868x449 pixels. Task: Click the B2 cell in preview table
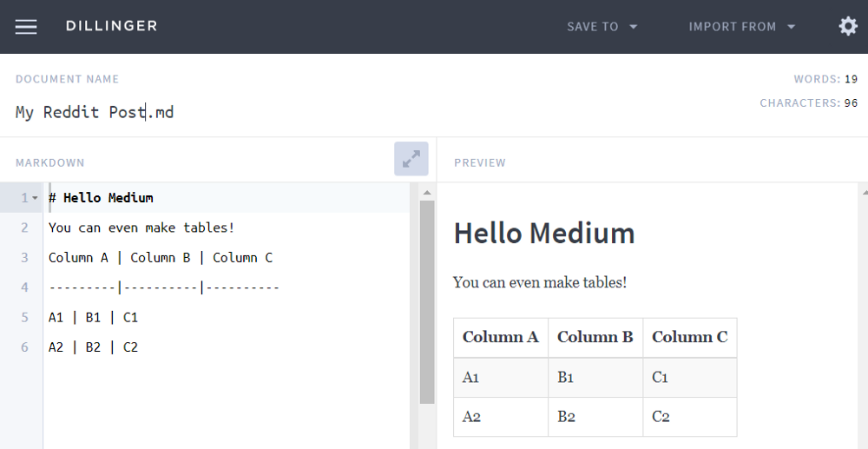pyautogui.click(x=567, y=417)
